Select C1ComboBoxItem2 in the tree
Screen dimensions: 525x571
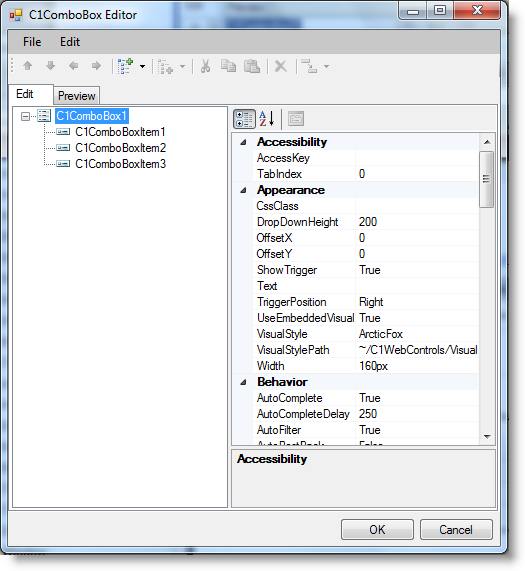point(121,148)
